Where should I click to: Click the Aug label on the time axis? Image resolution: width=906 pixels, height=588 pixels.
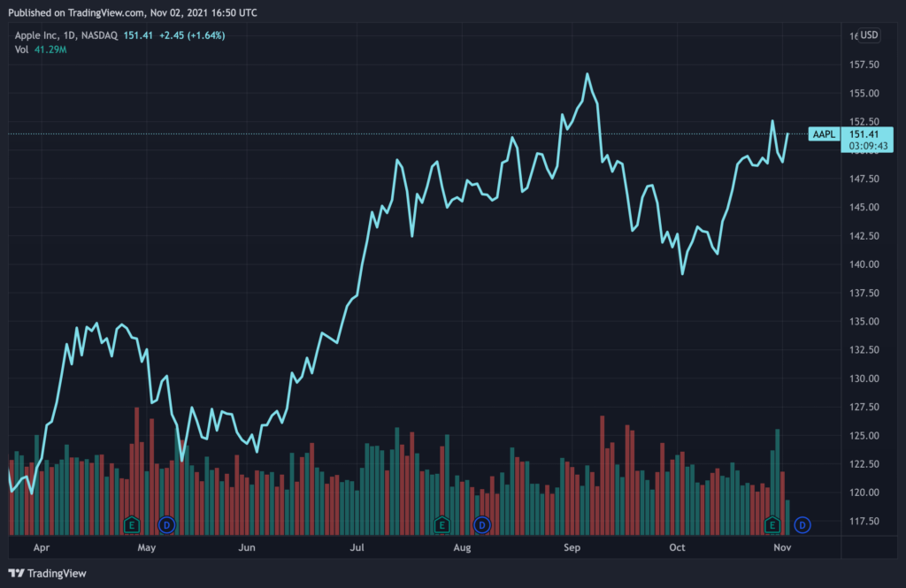click(462, 547)
